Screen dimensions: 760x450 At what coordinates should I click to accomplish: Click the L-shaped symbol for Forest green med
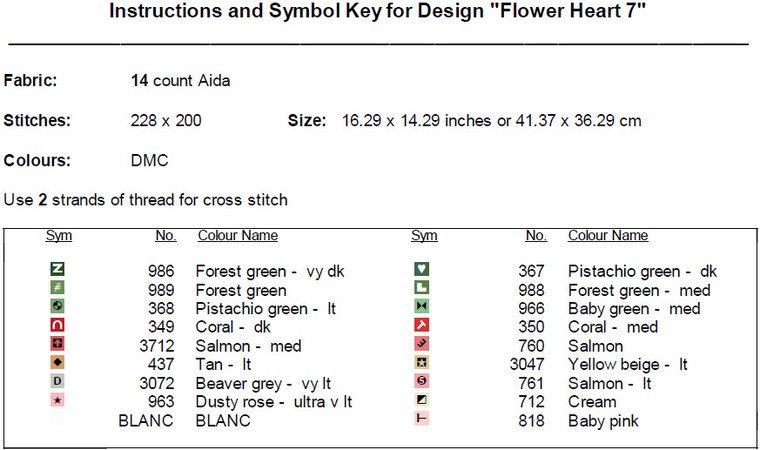(x=422, y=288)
